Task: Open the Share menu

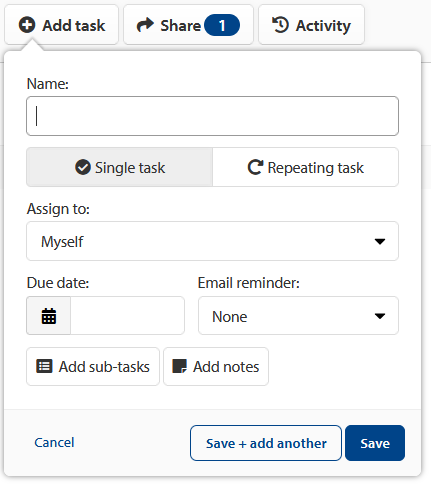Action: [x=188, y=25]
